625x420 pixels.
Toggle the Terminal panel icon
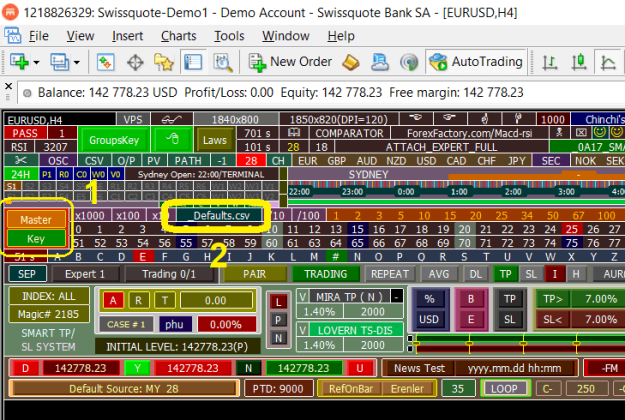coord(193,62)
